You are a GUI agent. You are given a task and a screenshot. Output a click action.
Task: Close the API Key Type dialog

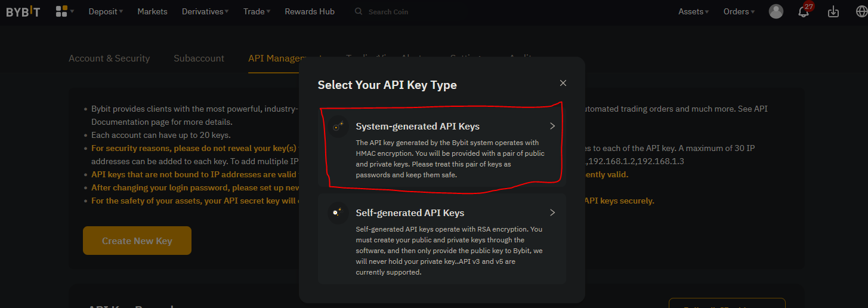(x=563, y=83)
